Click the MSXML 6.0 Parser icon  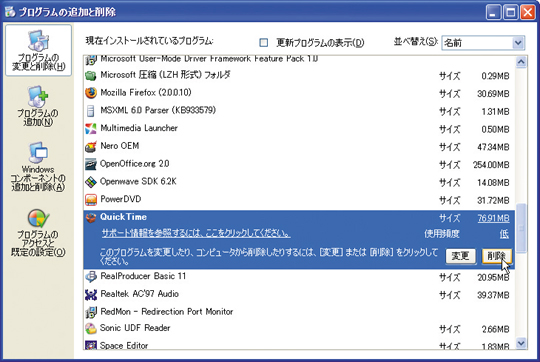point(91,111)
